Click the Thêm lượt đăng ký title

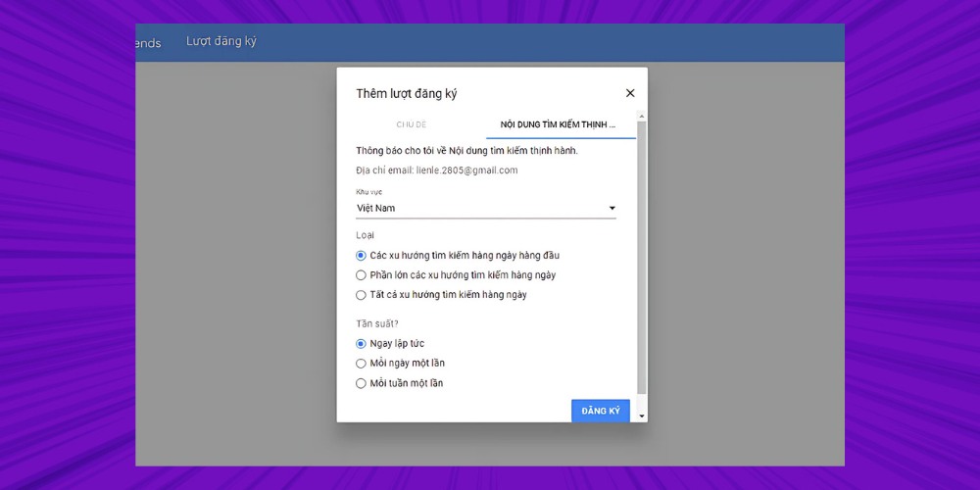[407, 94]
